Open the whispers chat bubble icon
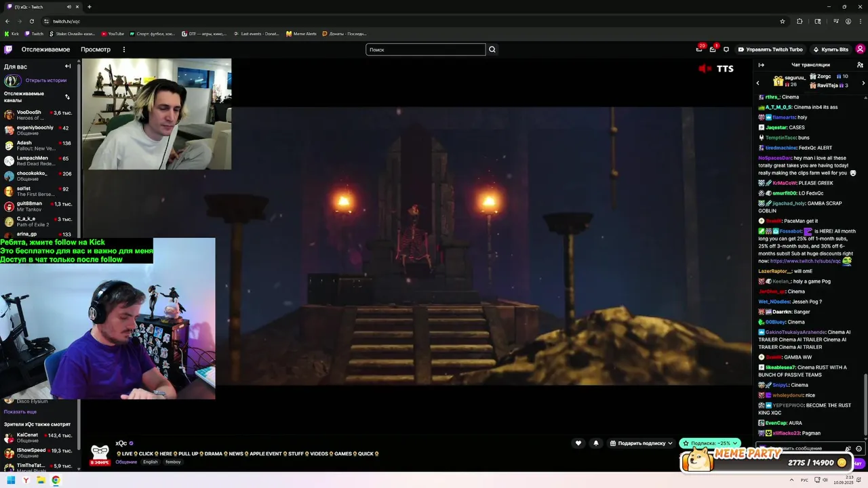Image resolution: width=868 pixels, height=488 pixels. [726, 49]
